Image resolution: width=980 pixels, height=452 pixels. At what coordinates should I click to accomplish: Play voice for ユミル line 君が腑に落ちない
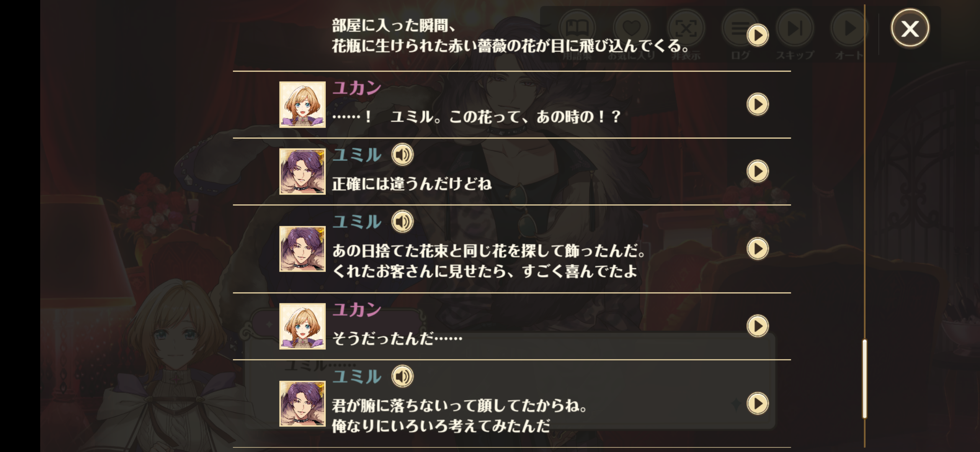(x=402, y=377)
